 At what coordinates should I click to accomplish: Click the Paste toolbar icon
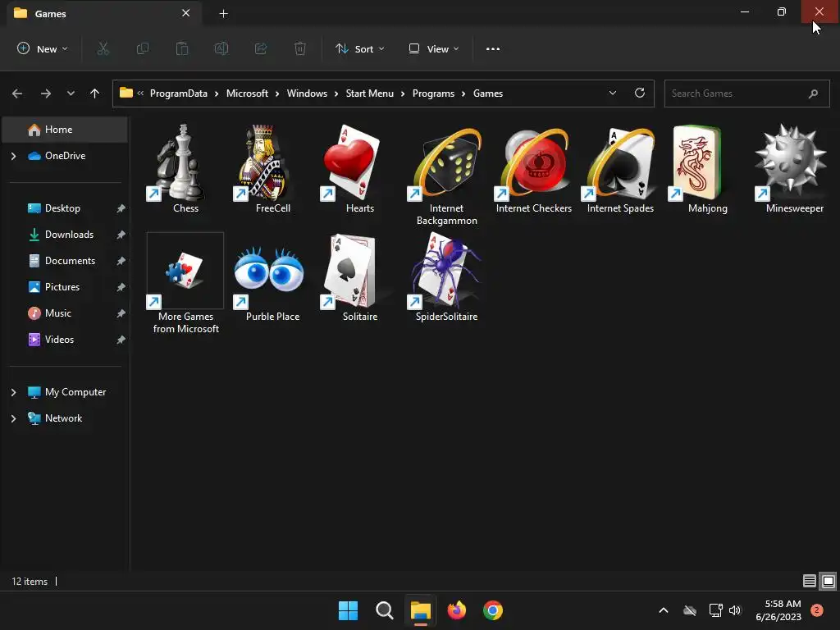[182, 48]
